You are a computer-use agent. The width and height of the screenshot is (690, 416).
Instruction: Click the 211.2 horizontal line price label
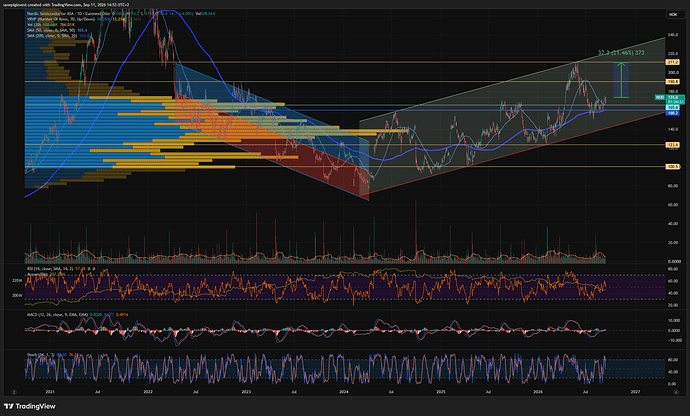tap(673, 63)
